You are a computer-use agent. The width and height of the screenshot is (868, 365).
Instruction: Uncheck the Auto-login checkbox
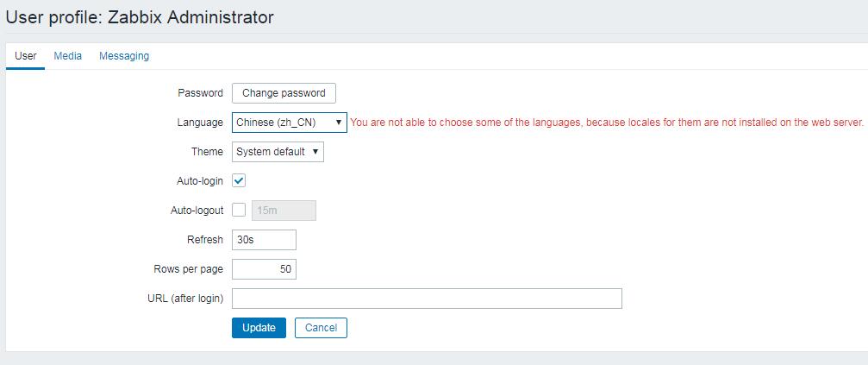coord(239,181)
